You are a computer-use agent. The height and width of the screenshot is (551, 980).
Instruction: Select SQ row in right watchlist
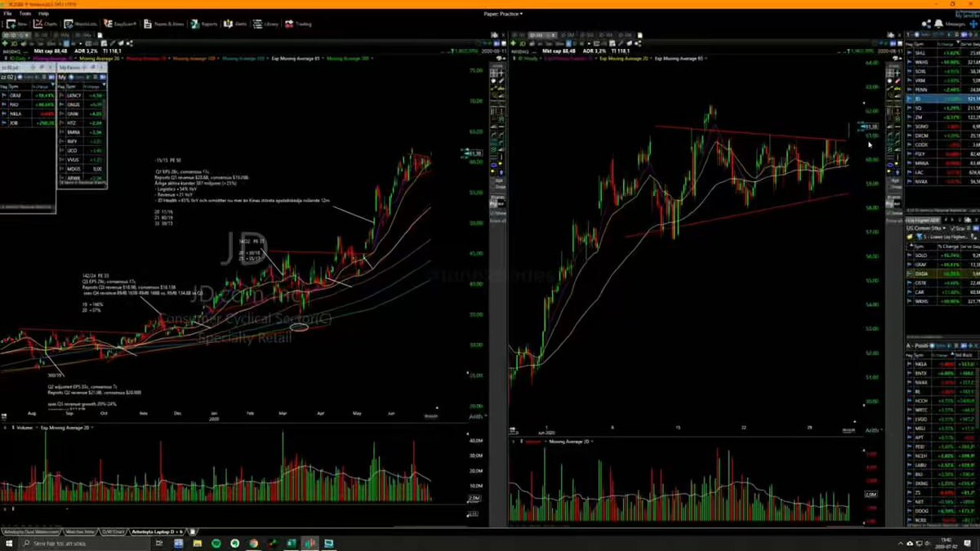pyautogui.click(x=942, y=108)
